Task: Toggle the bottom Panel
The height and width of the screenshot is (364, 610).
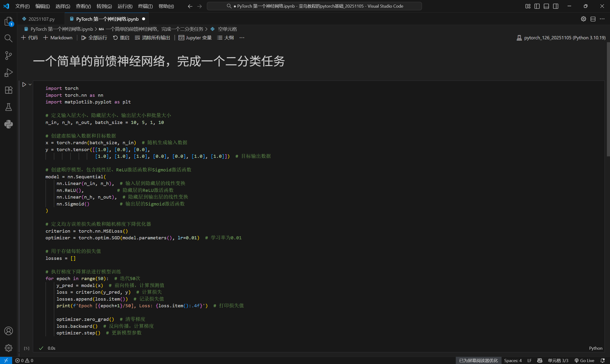Action: click(546, 6)
